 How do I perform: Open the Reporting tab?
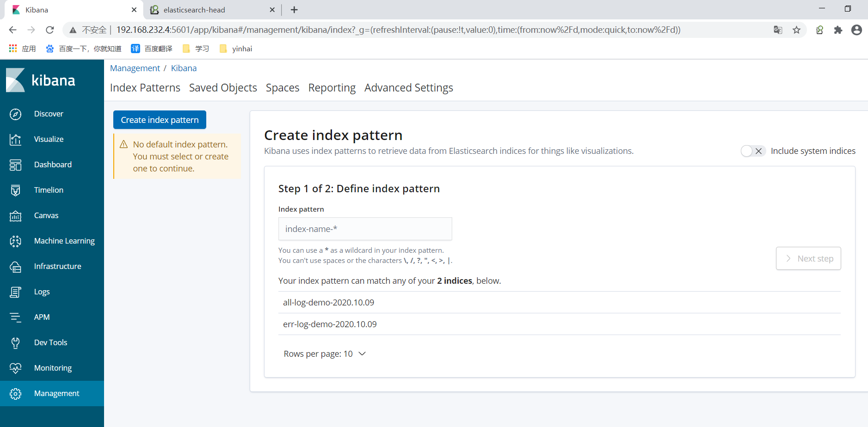point(332,88)
